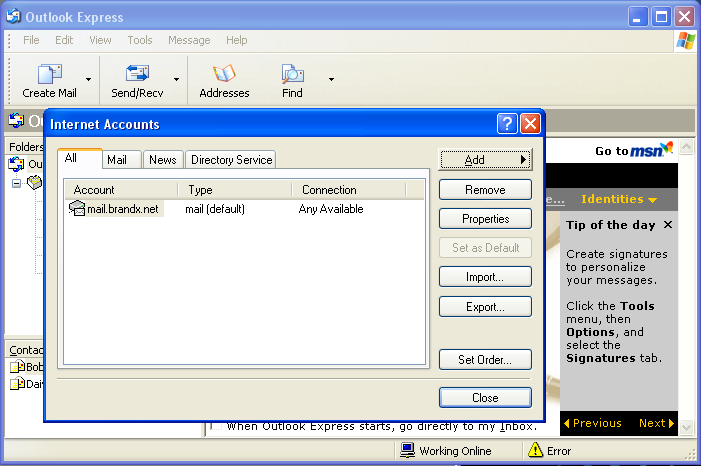
Task: Open the View menu
Action: click(100, 40)
